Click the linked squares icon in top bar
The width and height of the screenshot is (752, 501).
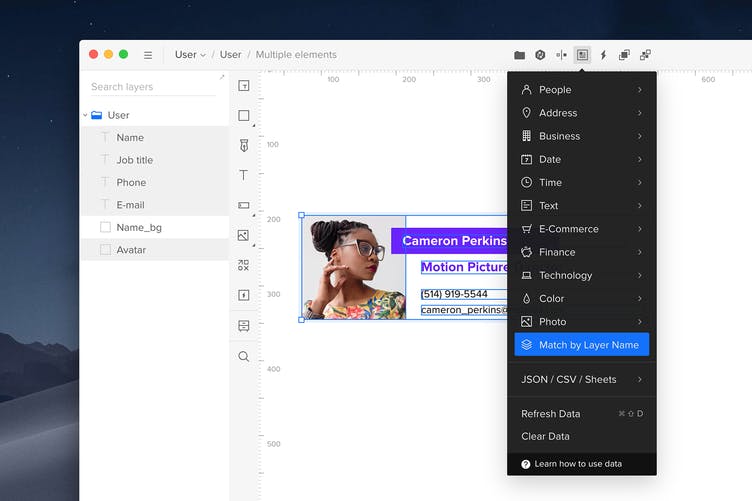[x=646, y=55]
